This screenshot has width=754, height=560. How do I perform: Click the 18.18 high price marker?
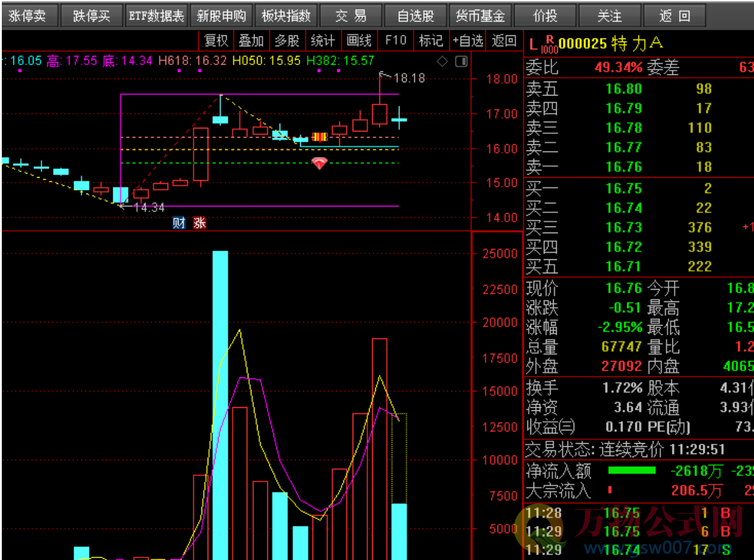click(409, 78)
